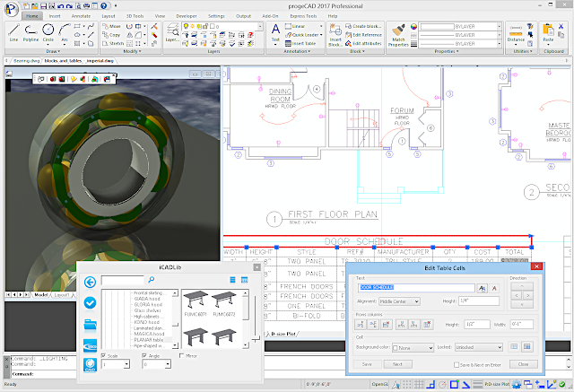This screenshot has width=574, height=392.
Task: Open the Background color dropdown
Action: [x=413, y=347]
